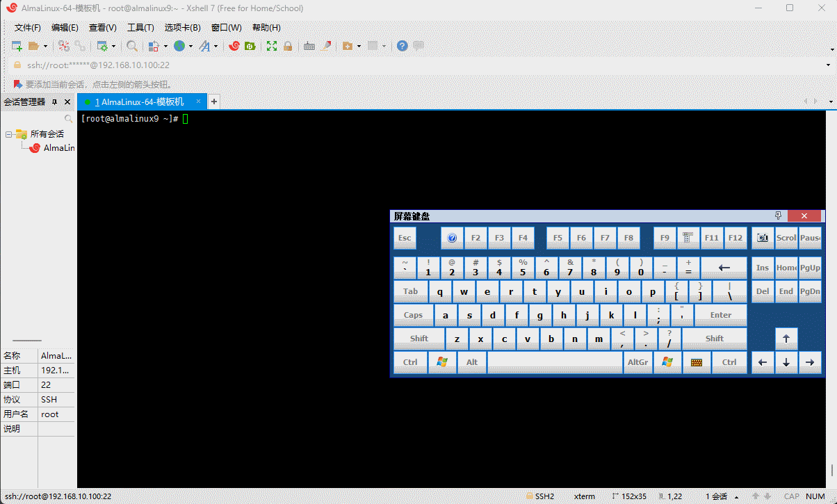837x504 pixels.
Task: Toggle pin on the 屏幕键盘 window
Action: pyautogui.click(x=779, y=216)
